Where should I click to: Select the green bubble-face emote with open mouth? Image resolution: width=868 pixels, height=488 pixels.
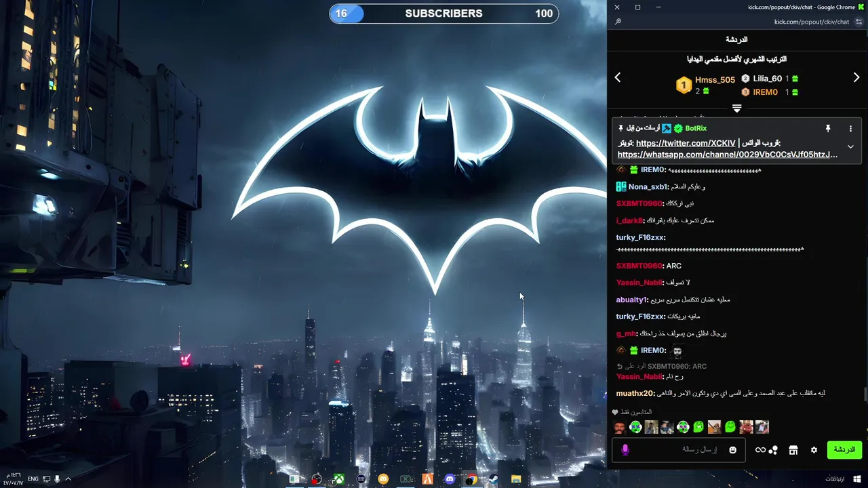click(698, 427)
